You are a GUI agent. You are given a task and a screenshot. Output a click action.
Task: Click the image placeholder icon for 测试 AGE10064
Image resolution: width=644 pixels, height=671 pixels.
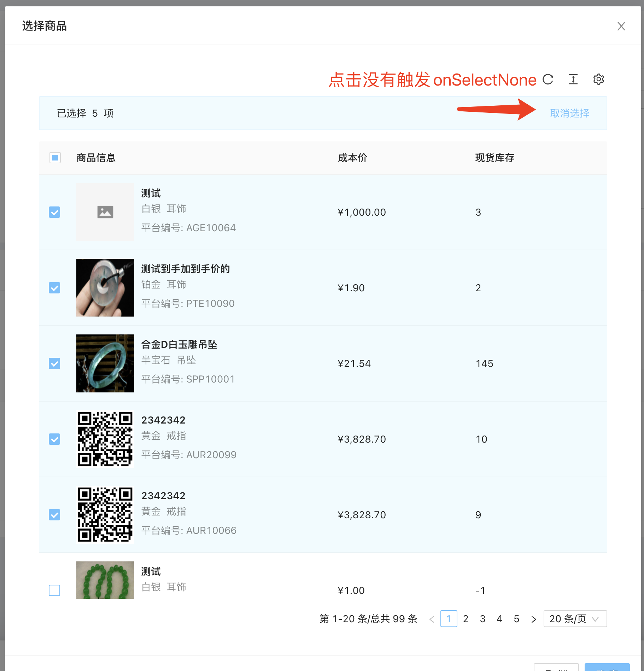pos(105,212)
